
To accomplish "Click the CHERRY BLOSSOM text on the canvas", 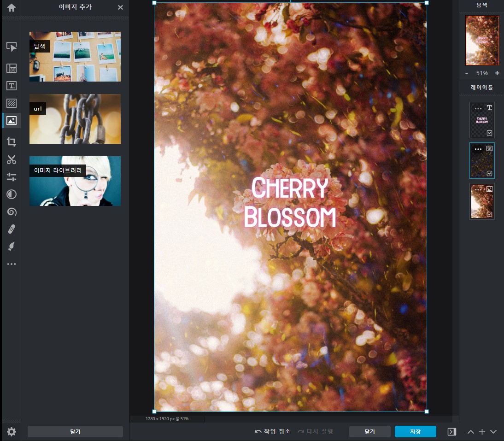I will 290,202.
